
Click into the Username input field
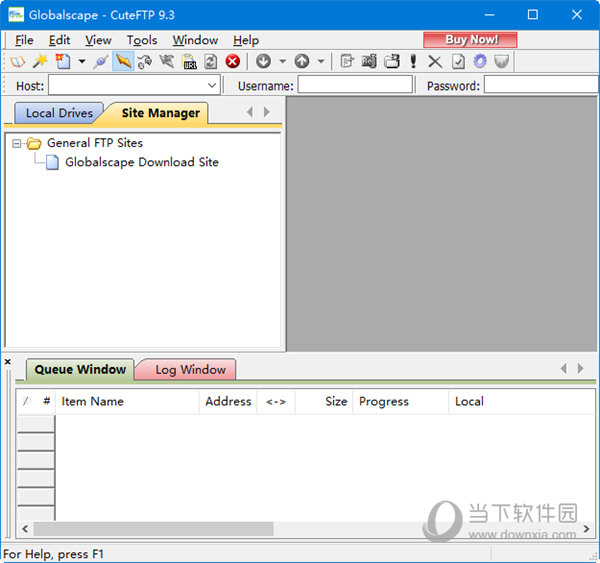pos(355,85)
